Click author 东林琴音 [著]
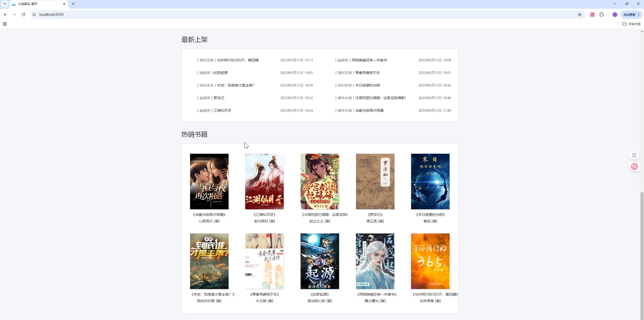 (x=430, y=301)
